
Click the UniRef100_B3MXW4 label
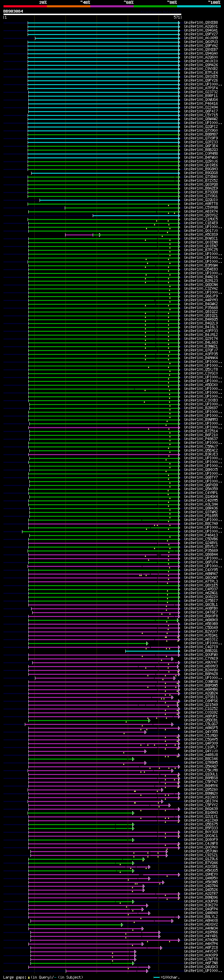tap(201, 266)
